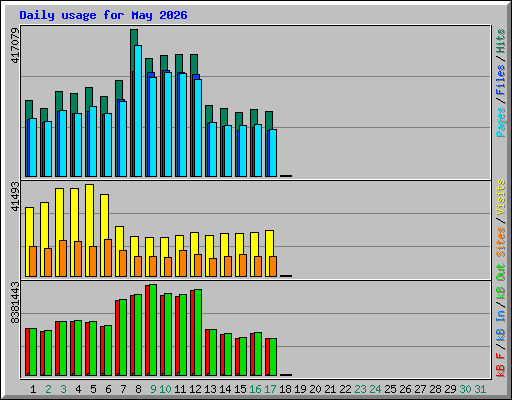Click day 15 on the x-axis
The width and height of the screenshot is (512, 400).
point(240,389)
